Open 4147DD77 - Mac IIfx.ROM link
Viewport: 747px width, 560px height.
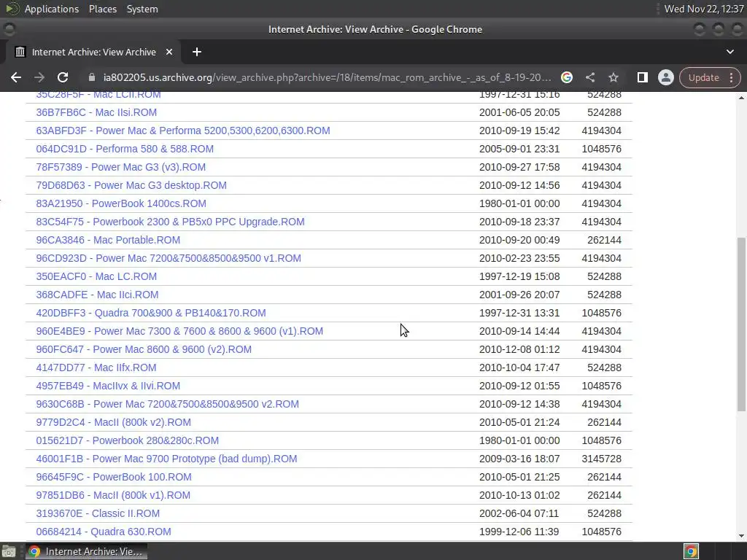click(x=96, y=367)
